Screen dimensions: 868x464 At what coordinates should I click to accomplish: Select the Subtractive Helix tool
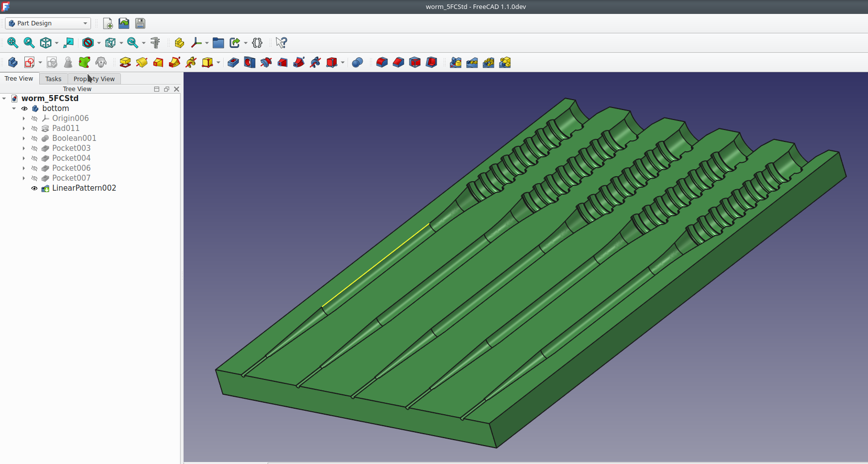click(x=315, y=62)
